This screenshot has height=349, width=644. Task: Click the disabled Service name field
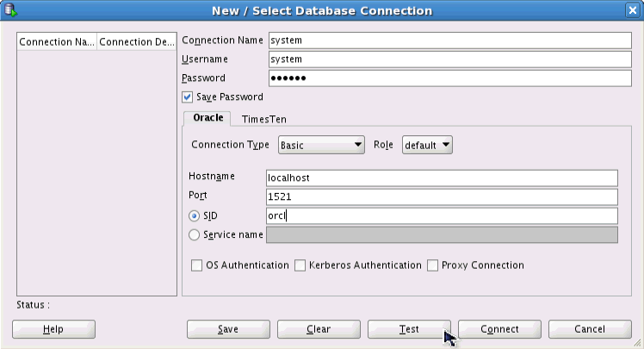442,234
